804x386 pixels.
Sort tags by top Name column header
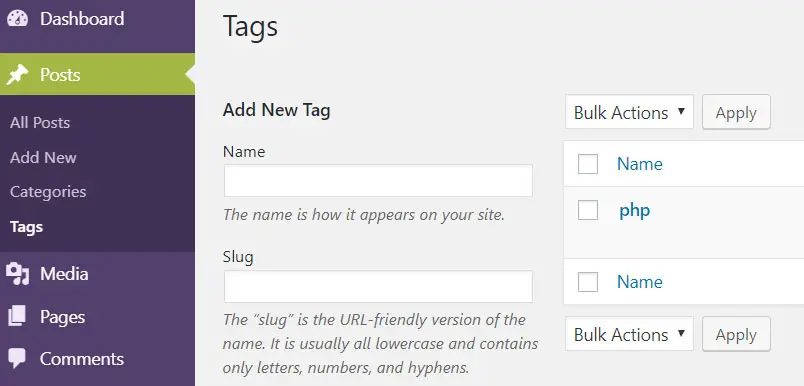(x=639, y=164)
